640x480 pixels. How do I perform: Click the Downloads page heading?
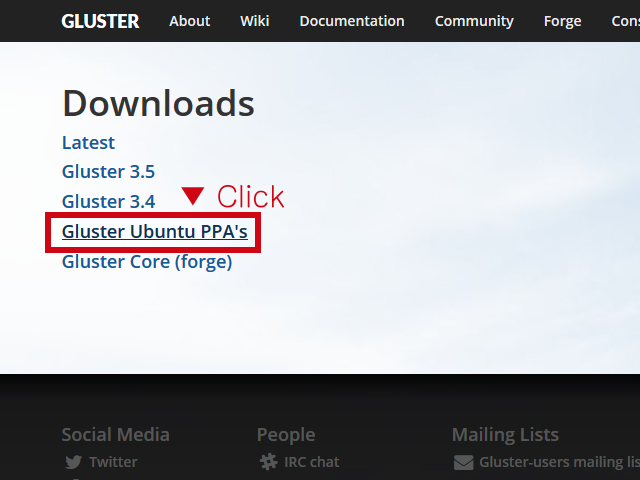point(158,103)
